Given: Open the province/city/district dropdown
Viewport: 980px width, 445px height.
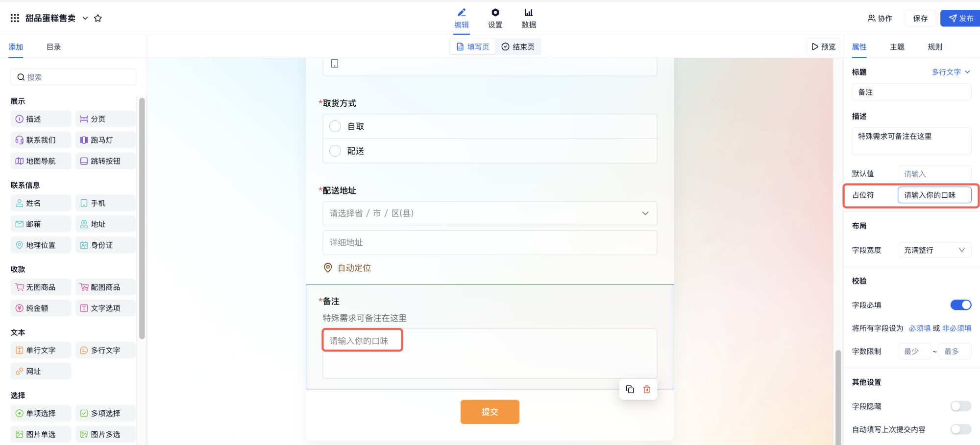Looking at the screenshot, I should click(x=490, y=213).
